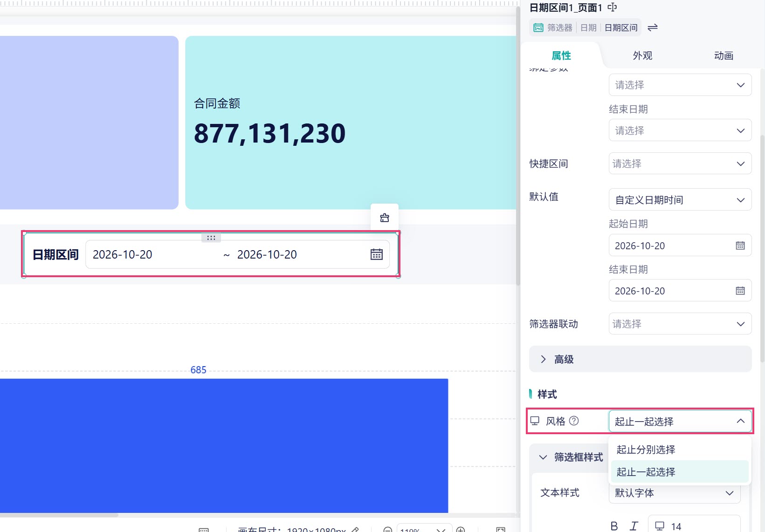Click the default 起始日期 input field
This screenshot has height=532, width=765.
click(x=680, y=246)
